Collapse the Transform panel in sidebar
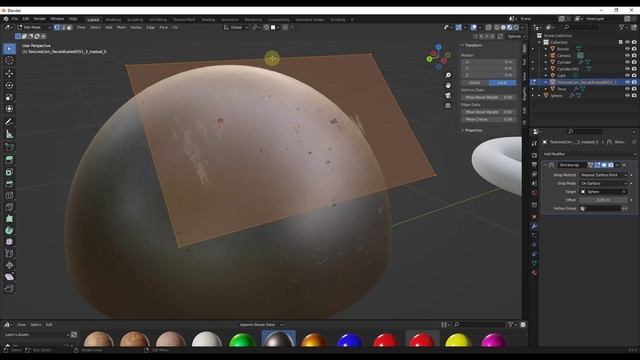Viewport: 640px width, 360px height. (x=462, y=45)
